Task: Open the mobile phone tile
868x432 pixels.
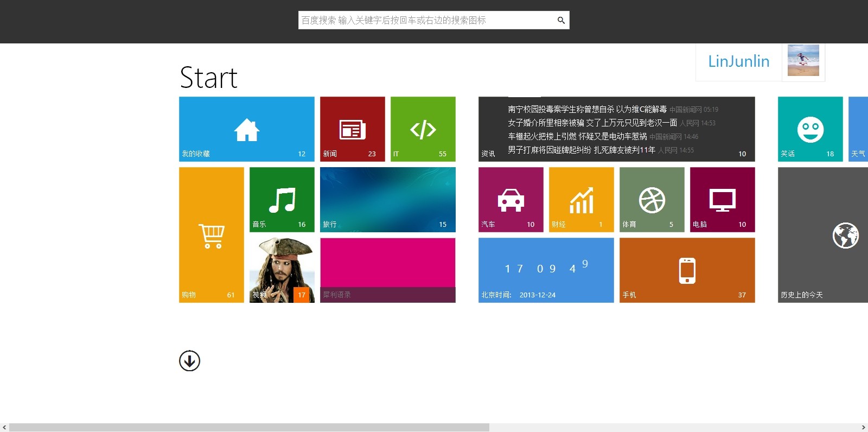Action: (x=687, y=270)
